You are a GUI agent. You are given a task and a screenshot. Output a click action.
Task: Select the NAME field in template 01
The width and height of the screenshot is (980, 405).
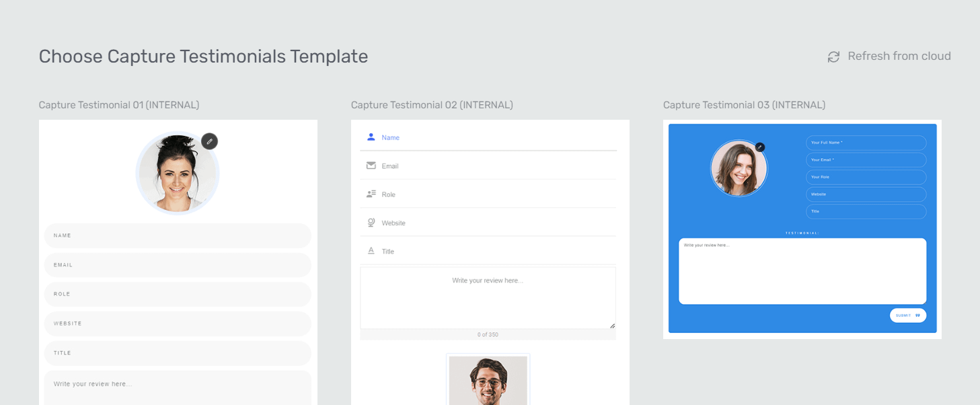(x=178, y=236)
